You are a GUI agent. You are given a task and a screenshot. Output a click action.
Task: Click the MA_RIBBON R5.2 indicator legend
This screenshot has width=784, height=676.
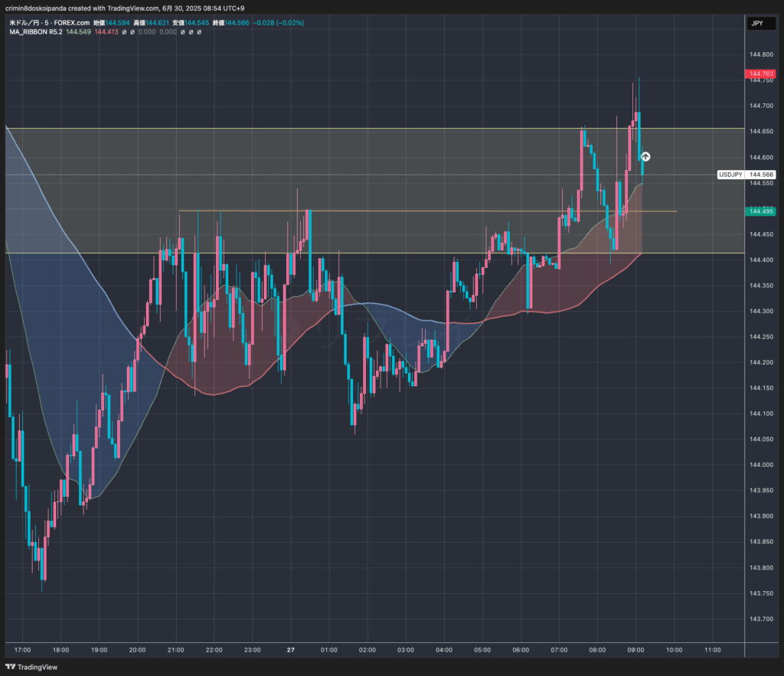tap(35, 31)
